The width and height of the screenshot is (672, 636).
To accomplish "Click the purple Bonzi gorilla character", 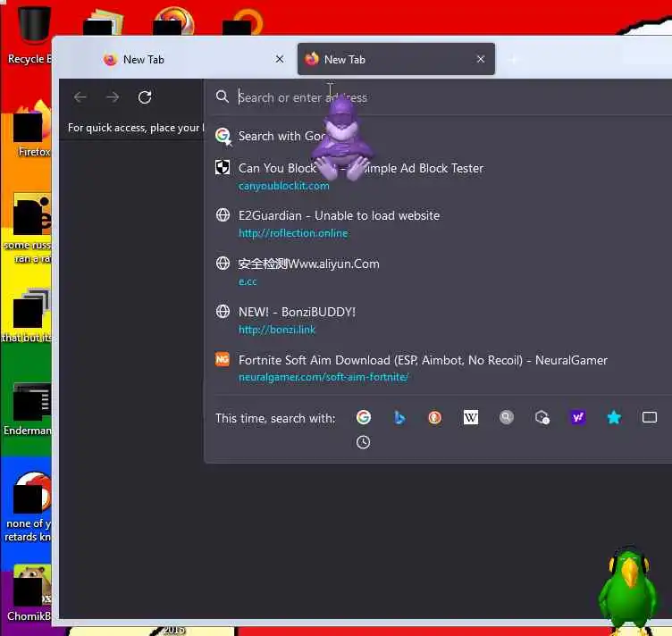I will click(340, 139).
